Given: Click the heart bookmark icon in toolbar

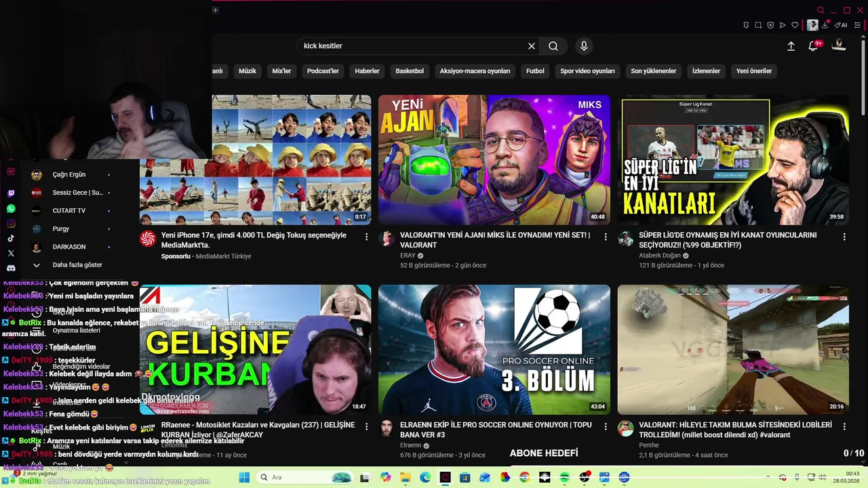Looking at the screenshot, I should coord(795,25).
